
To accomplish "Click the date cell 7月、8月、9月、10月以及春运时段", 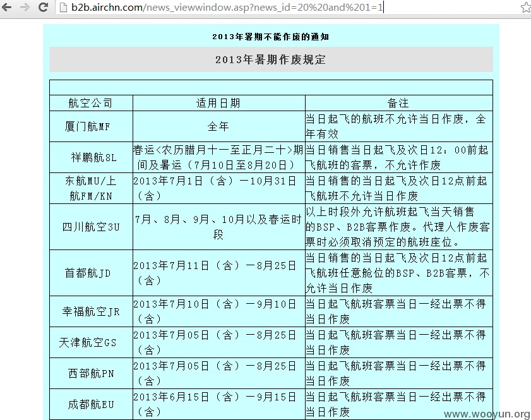I will click(x=218, y=227).
